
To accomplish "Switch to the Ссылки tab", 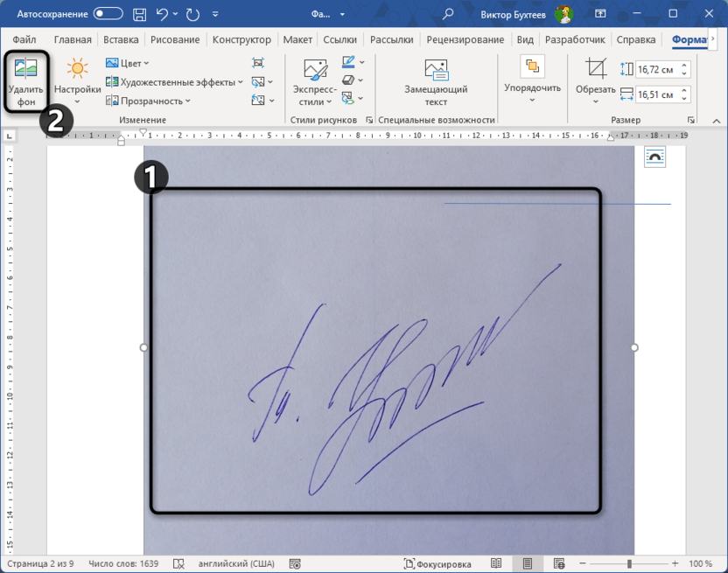I will (339, 40).
